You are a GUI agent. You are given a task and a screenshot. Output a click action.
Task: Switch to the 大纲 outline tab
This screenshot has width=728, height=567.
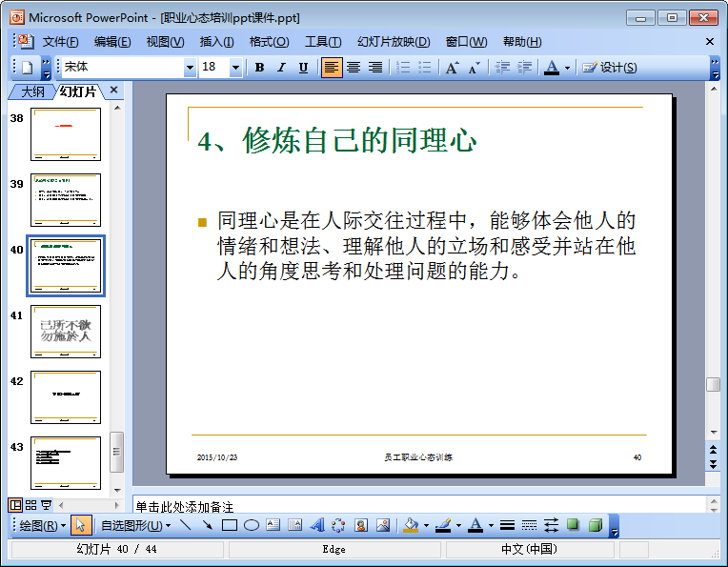32,91
